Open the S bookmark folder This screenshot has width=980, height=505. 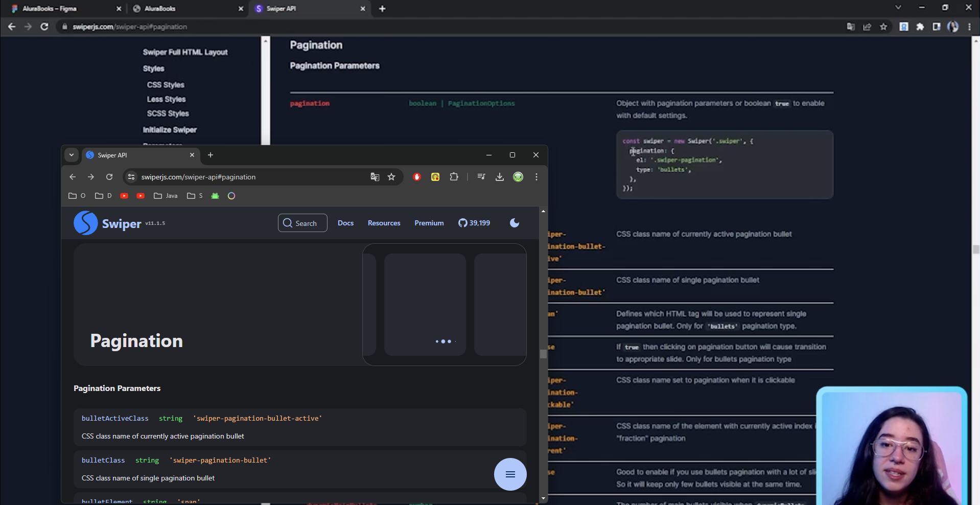coord(195,196)
